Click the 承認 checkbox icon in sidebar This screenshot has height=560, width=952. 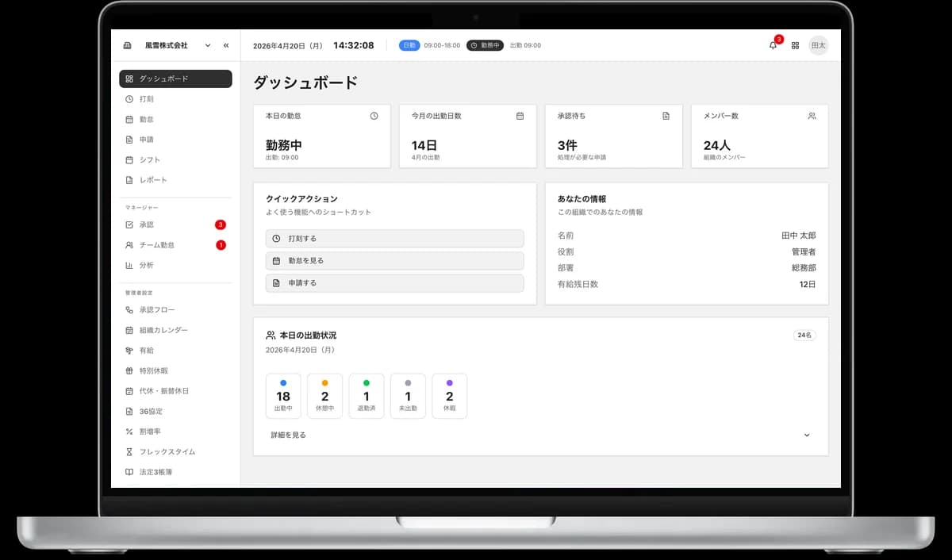pyautogui.click(x=129, y=224)
